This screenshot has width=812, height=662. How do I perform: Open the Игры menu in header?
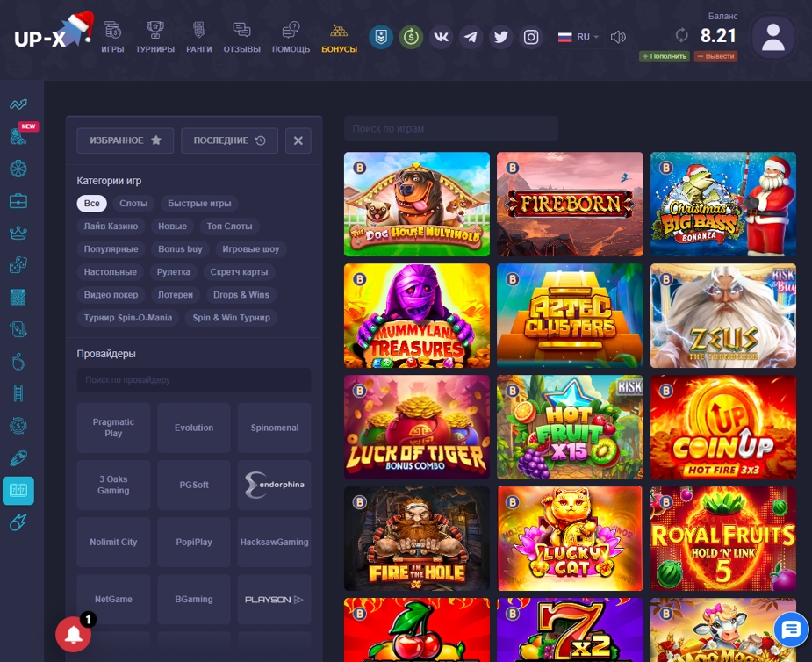point(112,37)
